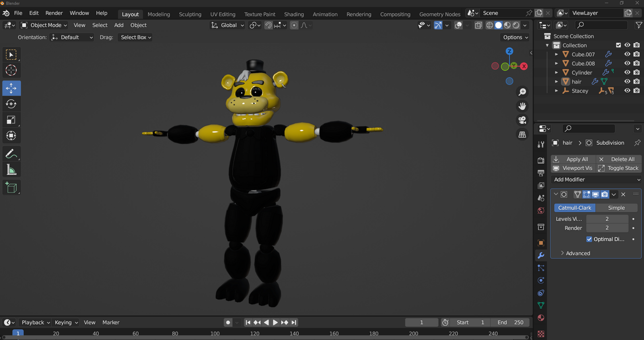Open the Object Mode dropdown
This screenshot has height=340, width=644.
pos(44,25)
